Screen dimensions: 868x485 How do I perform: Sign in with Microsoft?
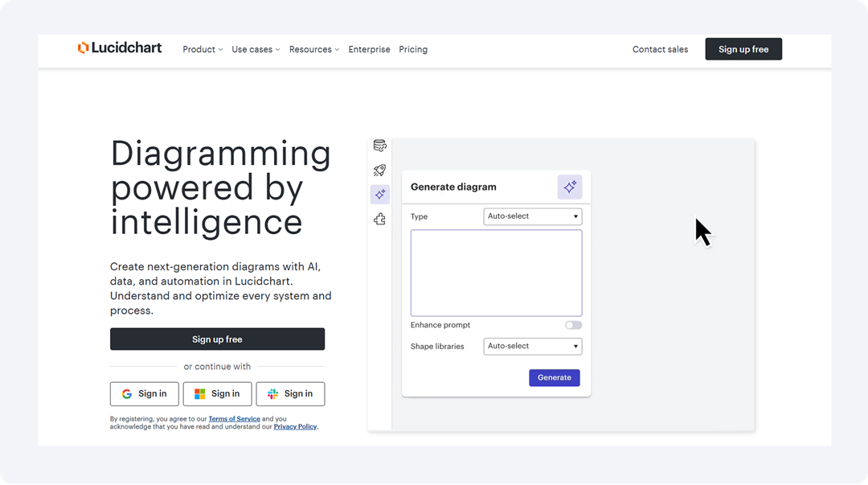point(218,394)
